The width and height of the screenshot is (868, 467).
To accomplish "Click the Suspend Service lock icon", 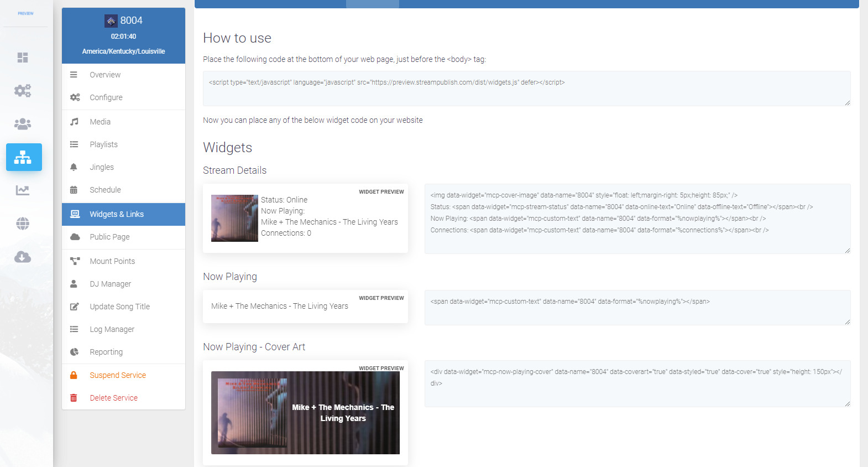I will tap(74, 375).
